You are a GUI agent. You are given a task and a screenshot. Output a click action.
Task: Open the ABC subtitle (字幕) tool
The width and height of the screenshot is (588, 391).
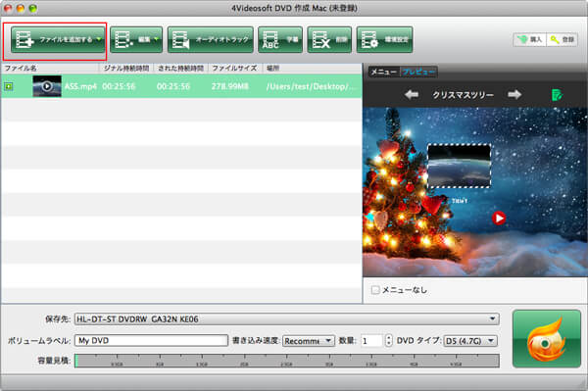280,39
